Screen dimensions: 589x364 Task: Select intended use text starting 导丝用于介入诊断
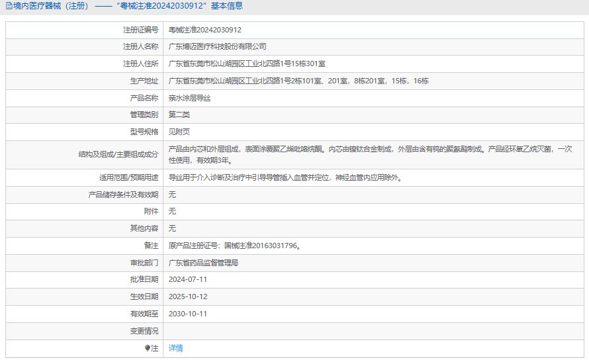[x=287, y=177]
